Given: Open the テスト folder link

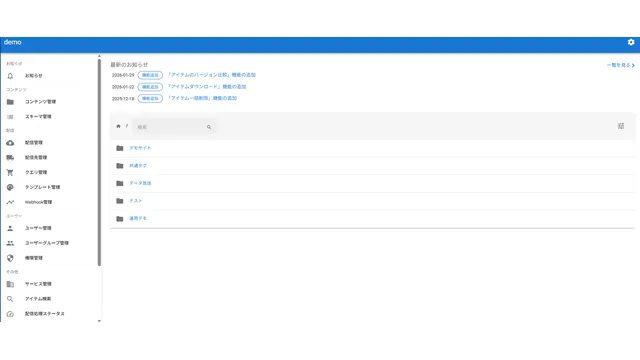Looking at the screenshot, I should [x=136, y=201].
